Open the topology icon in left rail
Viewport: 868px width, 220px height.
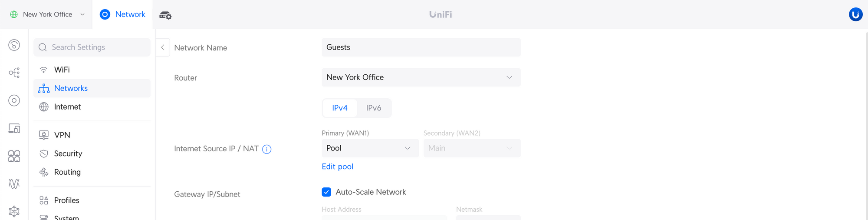14,73
